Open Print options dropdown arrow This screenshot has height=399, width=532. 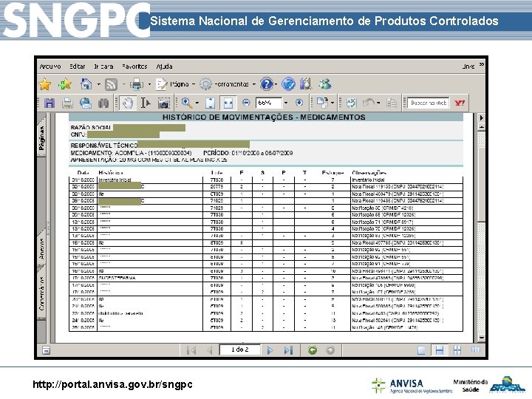tap(149, 84)
